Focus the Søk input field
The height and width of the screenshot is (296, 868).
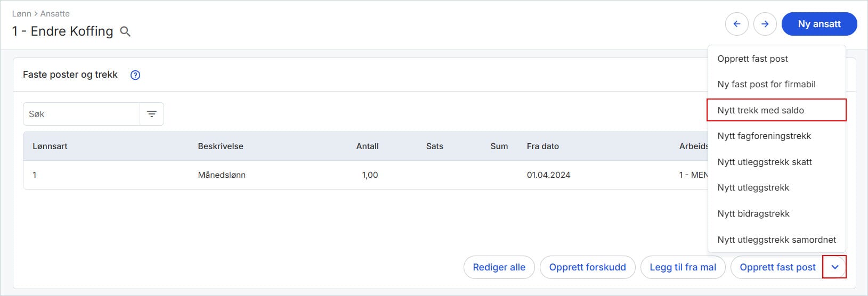(x=82, y=114)
